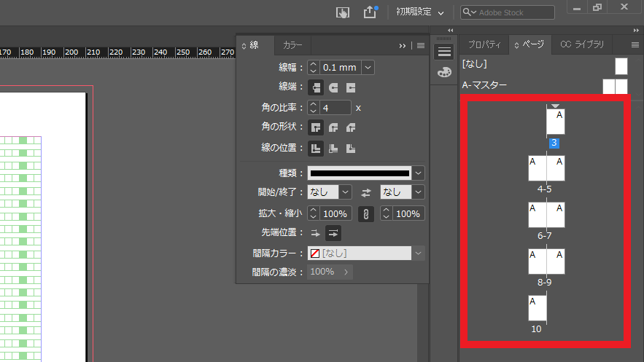Expand hidden Stroke panel tabs with double arrow
644x362 pixels.
click(x=402, y=45)
